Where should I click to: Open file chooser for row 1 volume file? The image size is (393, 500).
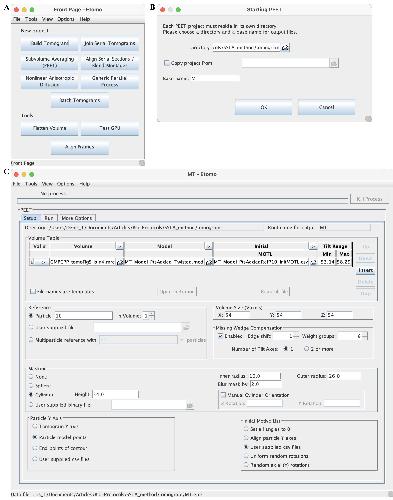click(x=120, y=262)
